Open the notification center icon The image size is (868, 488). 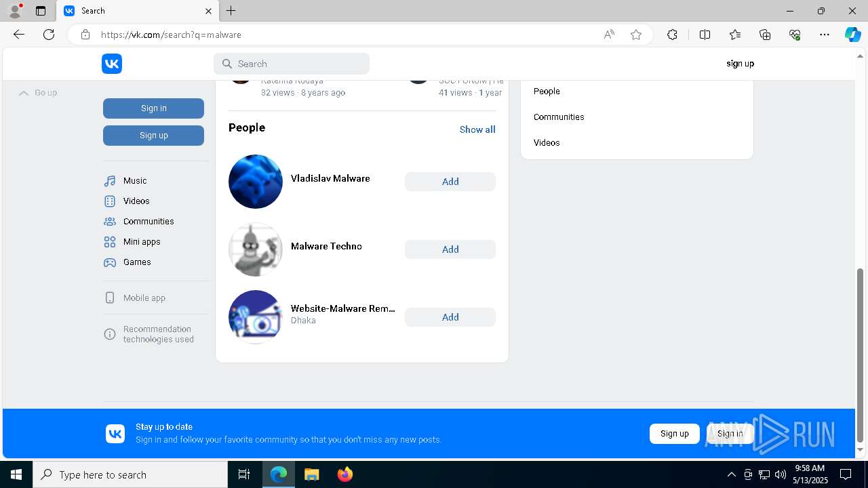pyautogui.click(x=846, y=474)
